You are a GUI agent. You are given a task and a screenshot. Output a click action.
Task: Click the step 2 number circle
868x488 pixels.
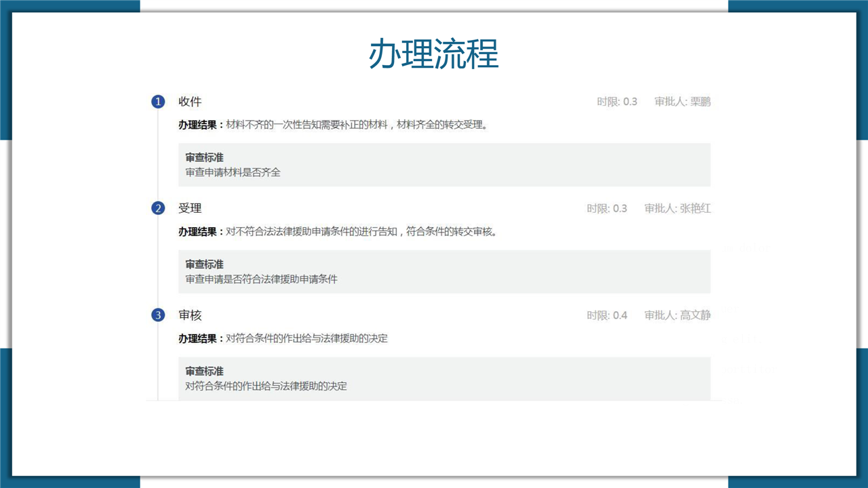158,208
